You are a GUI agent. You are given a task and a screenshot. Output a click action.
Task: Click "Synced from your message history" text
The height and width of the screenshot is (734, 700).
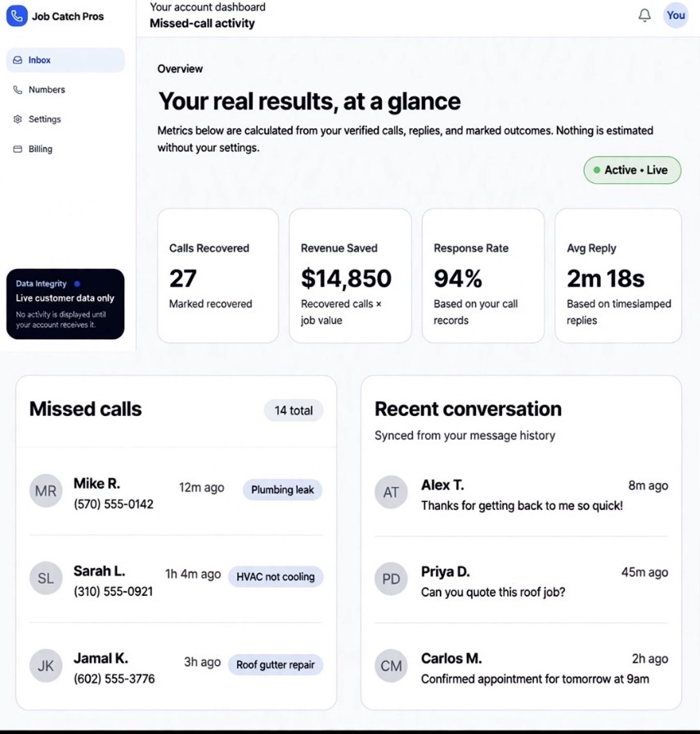point(464,436)
